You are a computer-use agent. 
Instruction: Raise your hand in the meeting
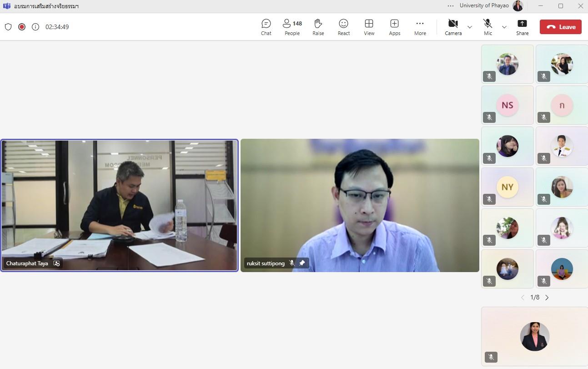(x=318, y=27)
